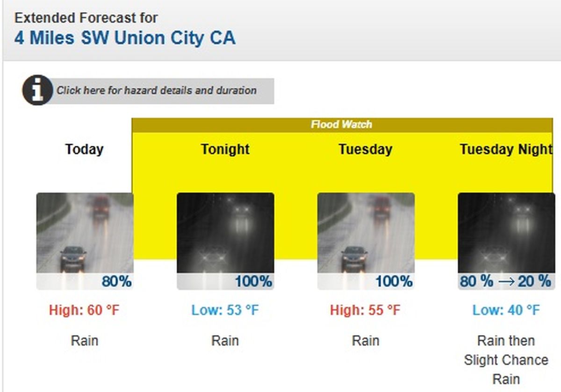
Task: Open the Today rain forecast image
Action: coord(85,233)
